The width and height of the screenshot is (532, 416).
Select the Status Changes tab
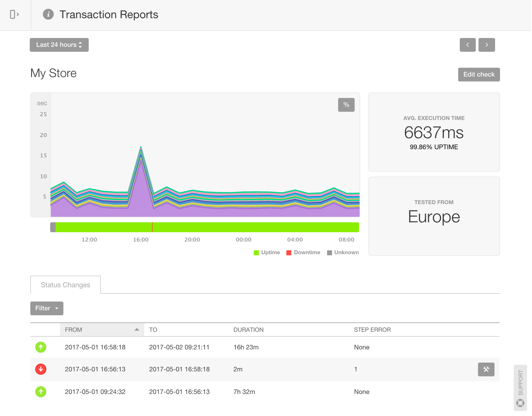[x=65, y=285]
